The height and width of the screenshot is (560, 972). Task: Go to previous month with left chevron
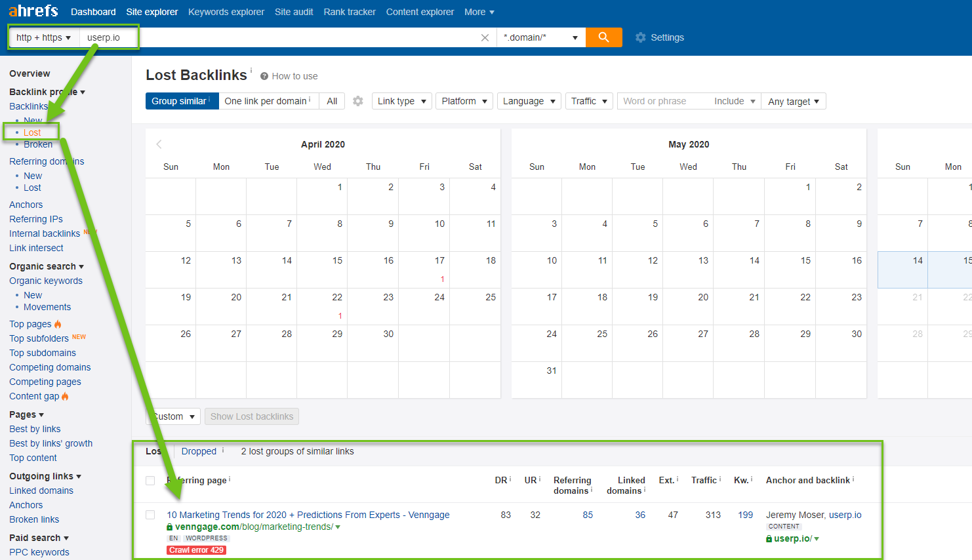coord(159,144)
